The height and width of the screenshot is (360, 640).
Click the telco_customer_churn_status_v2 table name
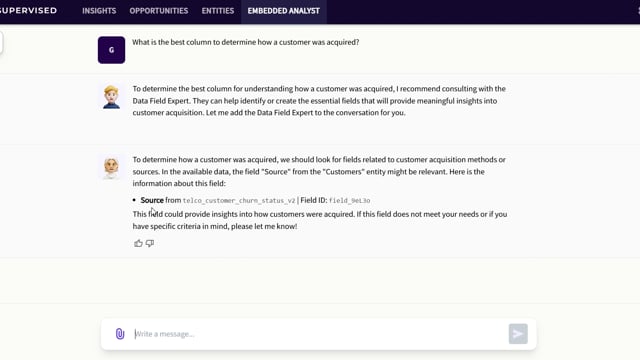pyautogui.click(x=239, y=200)
